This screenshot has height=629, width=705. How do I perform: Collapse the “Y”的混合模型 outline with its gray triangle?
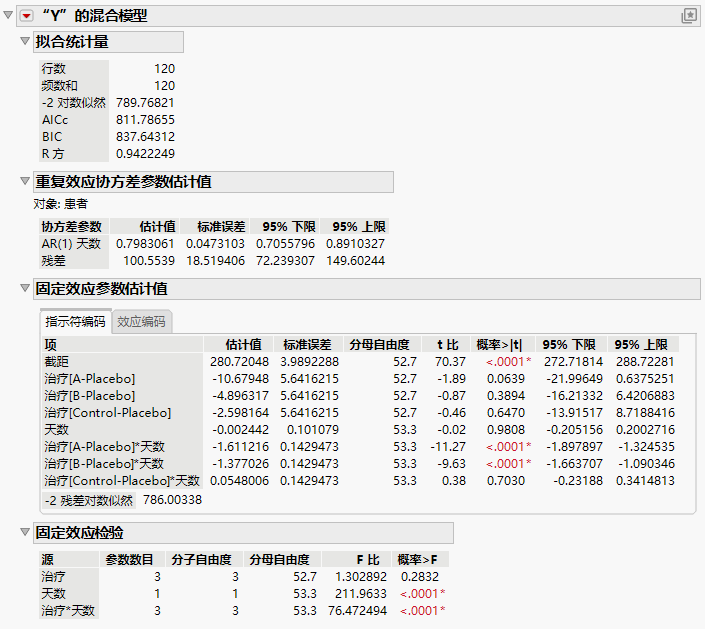pyautogui.click(x=8, y=15)
